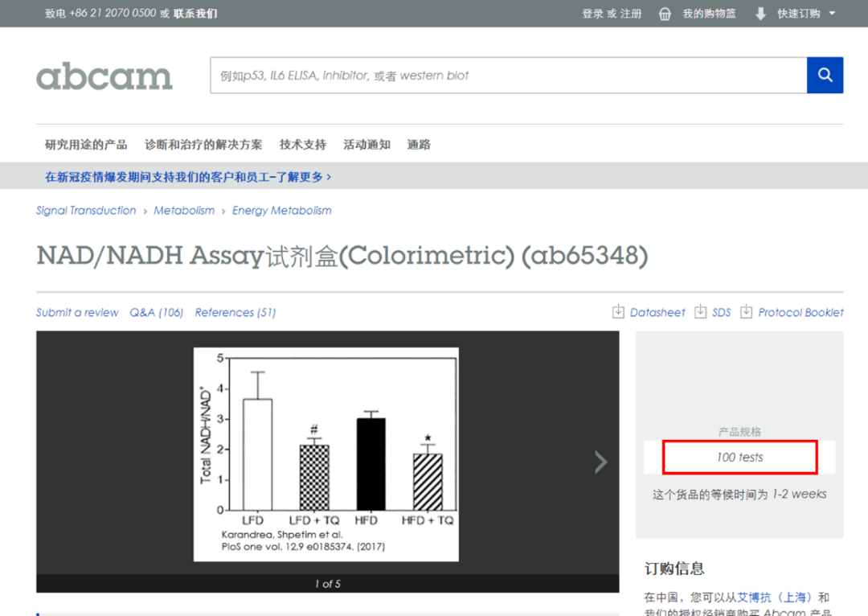This screenshot has width=868, height=616.
Task: Open the Protocol Booklet link
Action: click(x=800, y=313)
